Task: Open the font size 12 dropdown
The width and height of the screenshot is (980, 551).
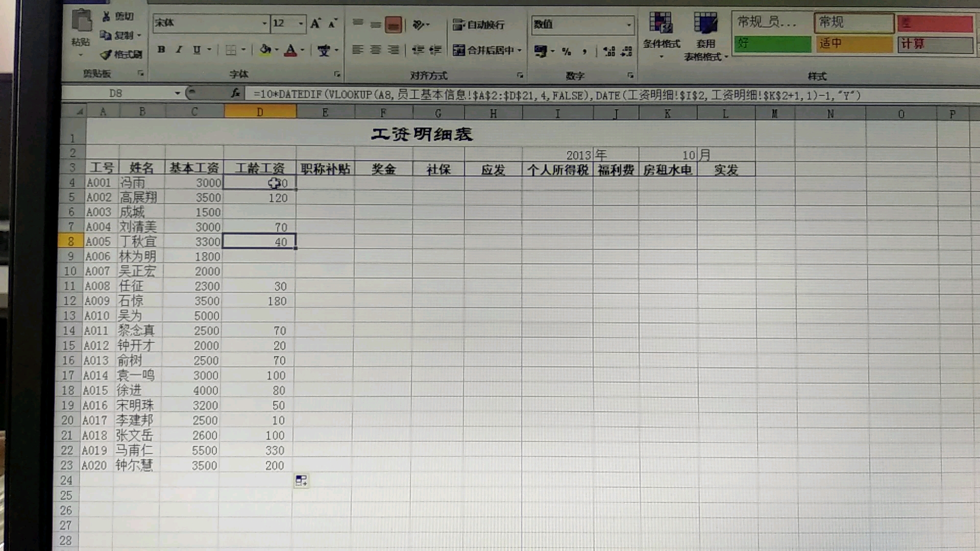Action: [x=301, y=23]
